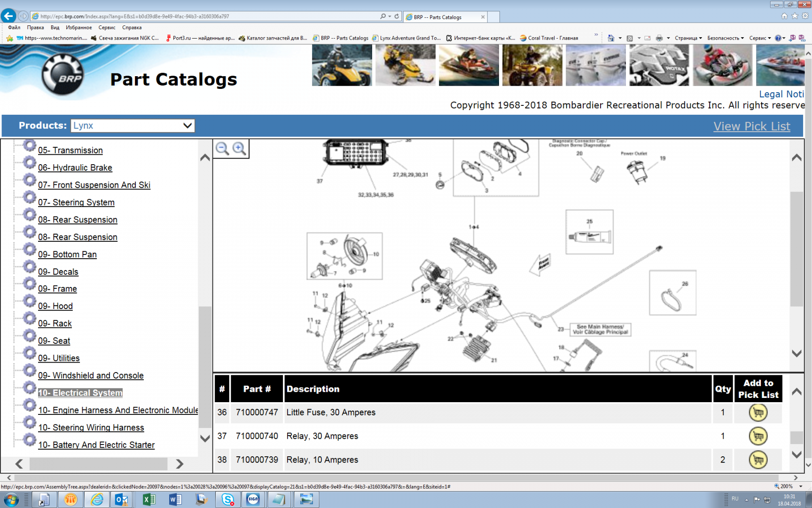Click the RSS feeds icon
The image size is (812, 508).
pos(630,38)
